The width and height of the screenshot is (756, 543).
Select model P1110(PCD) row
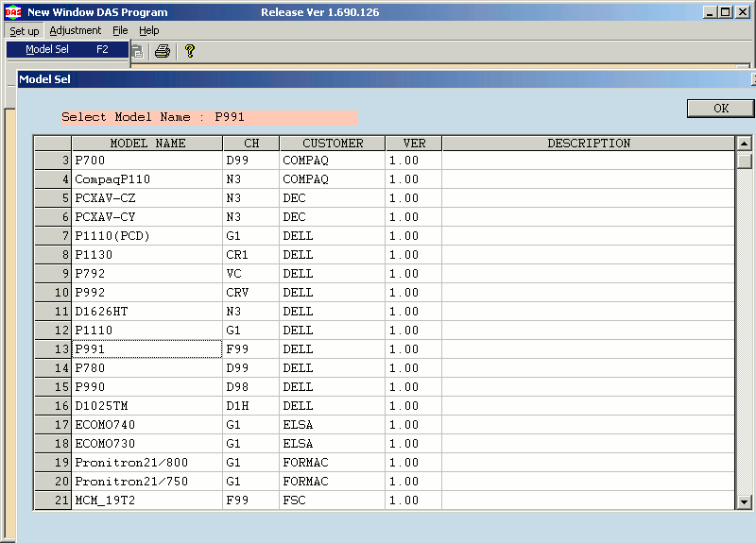point(147,235)
